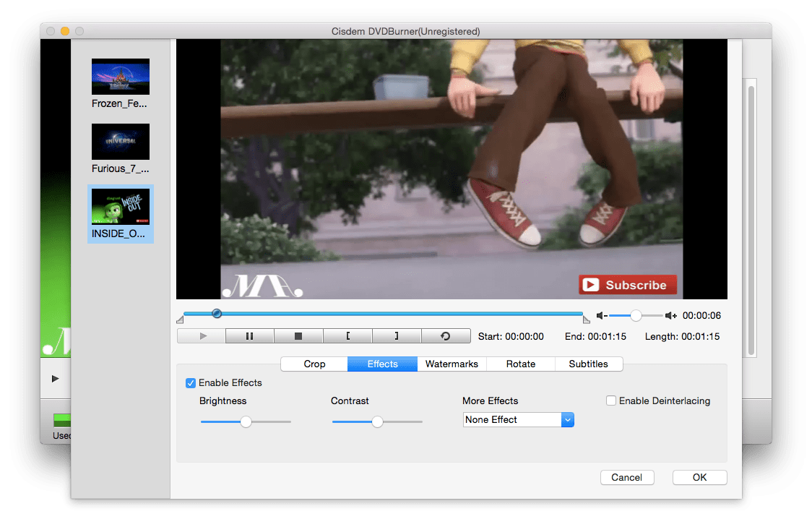Open the Subtitles tab

(588, 364)
